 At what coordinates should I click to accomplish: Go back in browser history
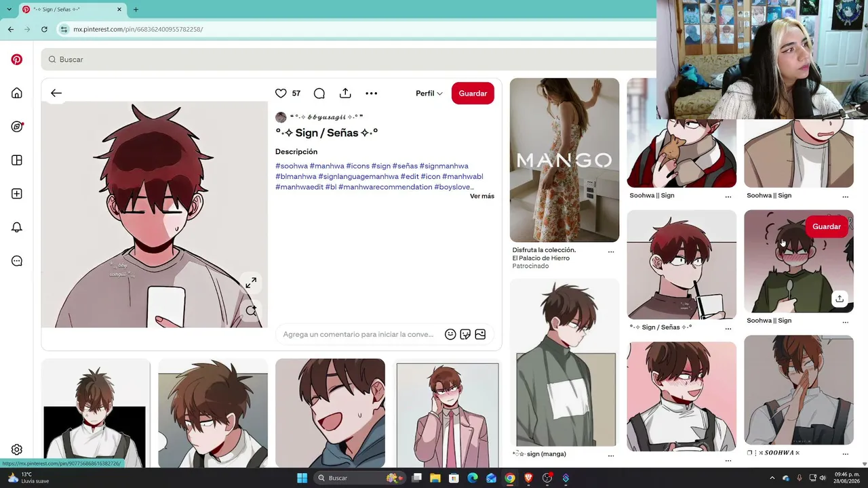tap(11, 29)
